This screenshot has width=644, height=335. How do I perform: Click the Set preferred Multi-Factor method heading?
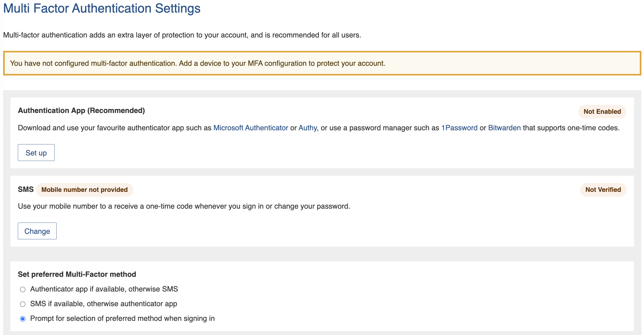(77, 274)
